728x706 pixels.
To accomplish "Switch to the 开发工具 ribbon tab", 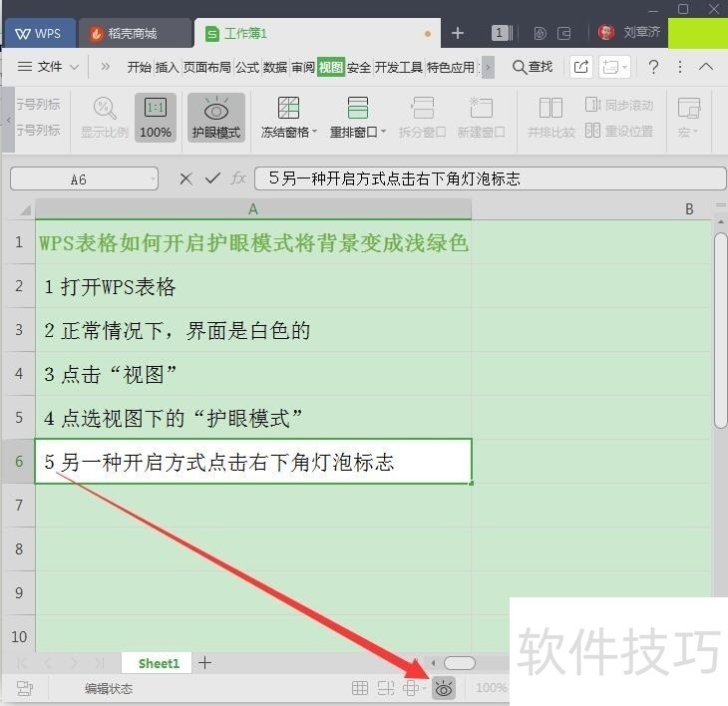I will 398,67.
